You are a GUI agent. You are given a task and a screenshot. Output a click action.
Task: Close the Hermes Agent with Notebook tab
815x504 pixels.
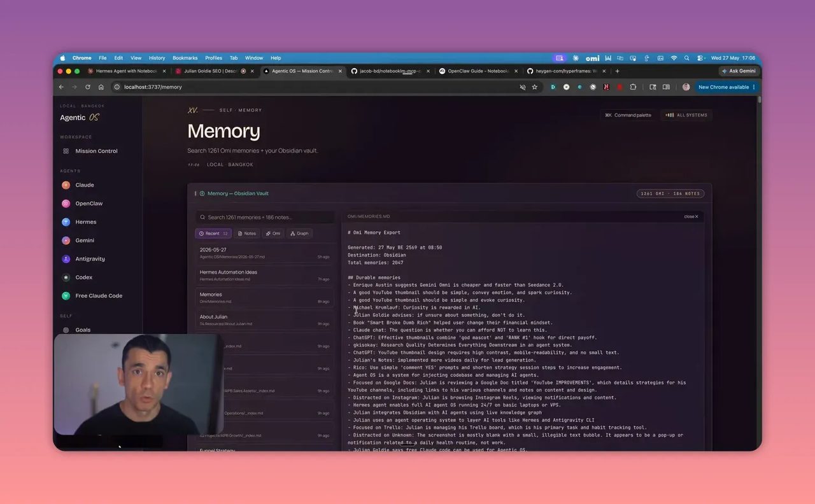pos(164,71)
